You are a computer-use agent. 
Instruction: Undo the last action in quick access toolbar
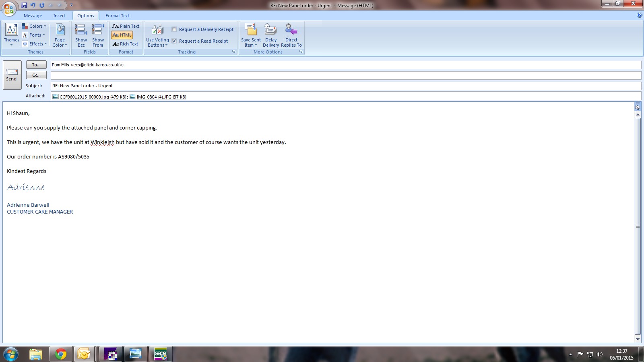pyautogui.click(x=33, y=5)
